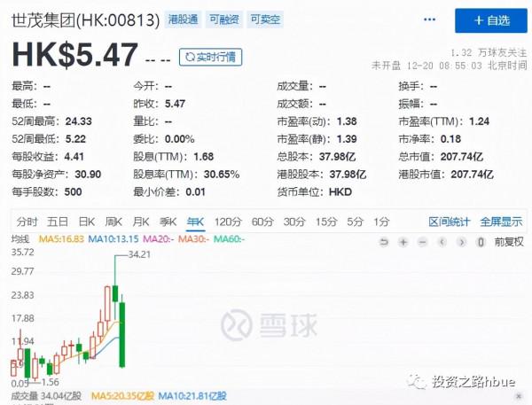
Task: Click the 市盈率(TTM) value 1.24
Action: [x=479, y=121]
